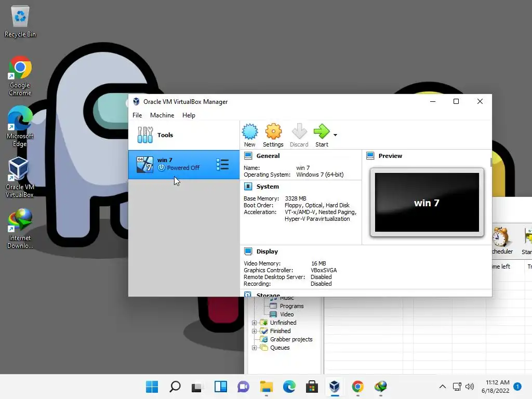Select the Queues folder tree item
The width and height of the screenshot is (532, 399).
[280, 348]
